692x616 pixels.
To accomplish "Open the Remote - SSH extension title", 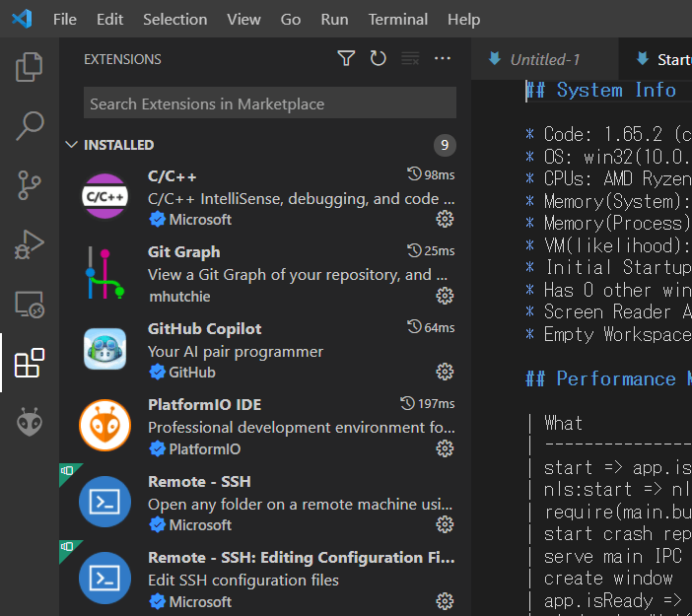I will [x=199, y=481].
